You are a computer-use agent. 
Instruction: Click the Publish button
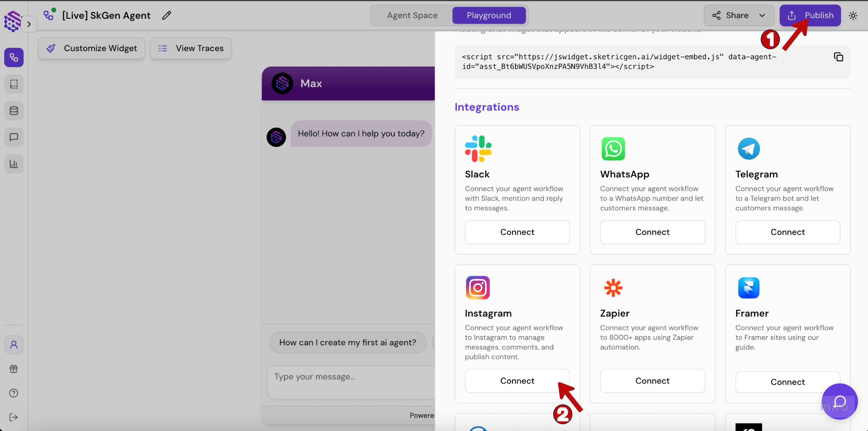(x=811, y=15)
